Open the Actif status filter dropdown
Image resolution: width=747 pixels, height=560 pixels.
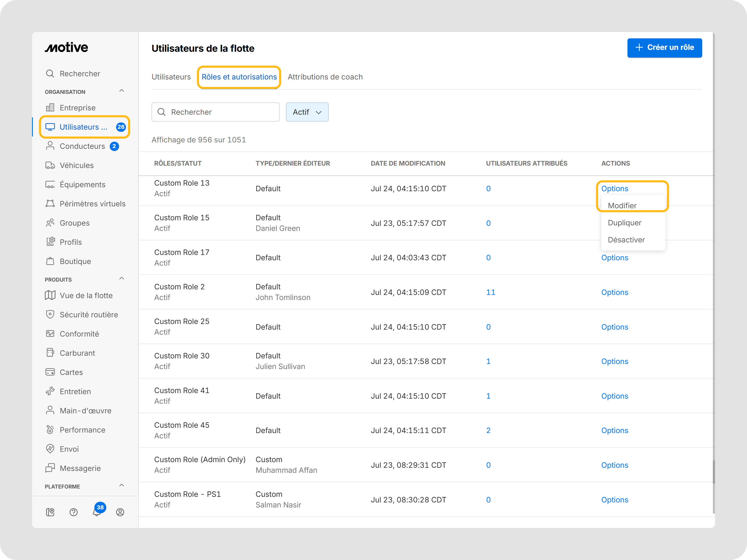(307, 112)
